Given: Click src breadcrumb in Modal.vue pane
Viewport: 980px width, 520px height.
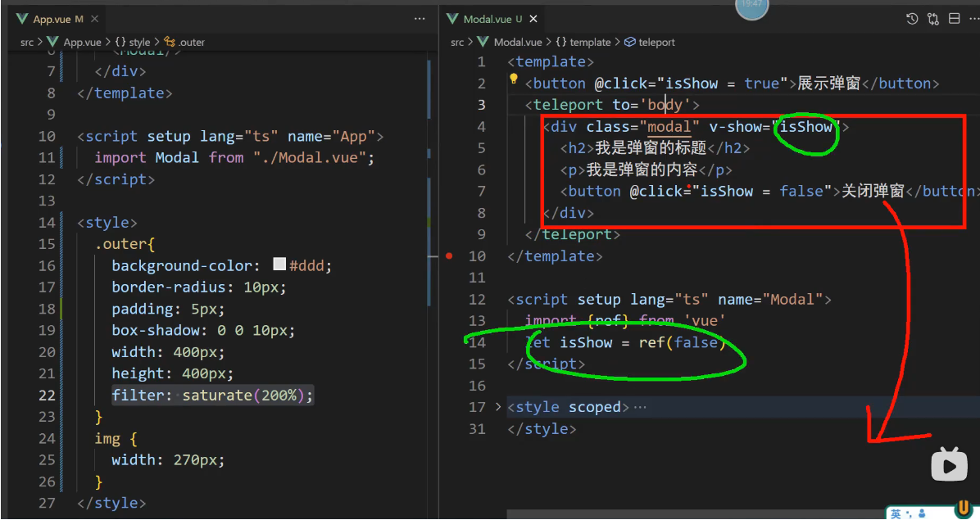Looking at the screenshot, I should click(457, 42).
